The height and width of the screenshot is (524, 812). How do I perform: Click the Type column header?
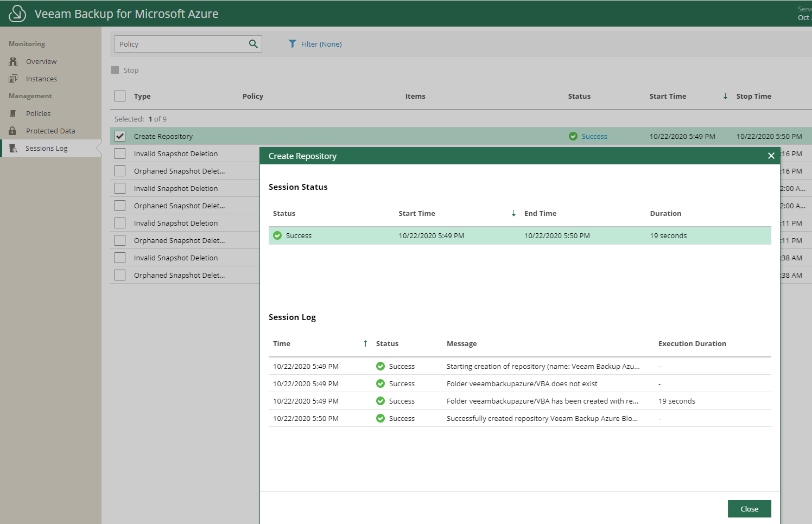pyautogui.click(x=142, y=96)
